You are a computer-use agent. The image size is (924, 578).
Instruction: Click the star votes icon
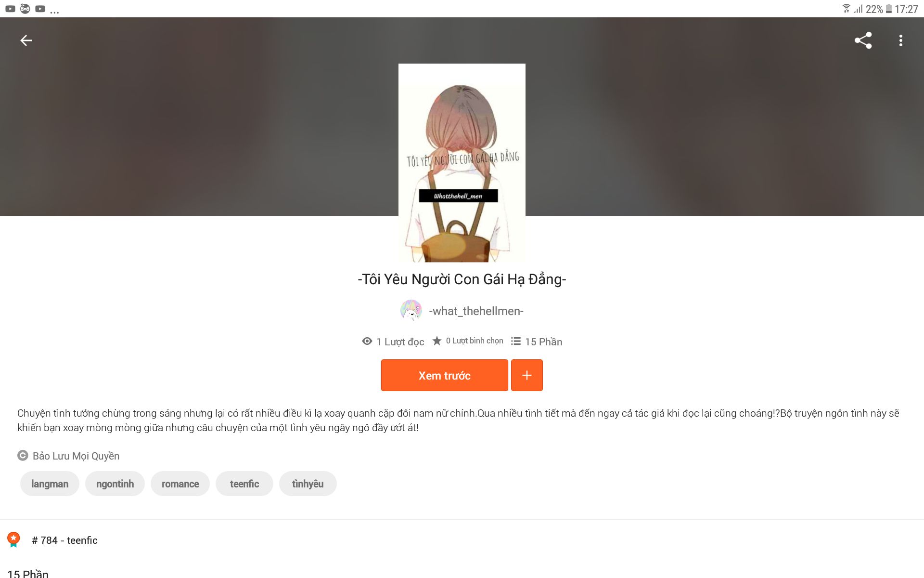[437, 341]
